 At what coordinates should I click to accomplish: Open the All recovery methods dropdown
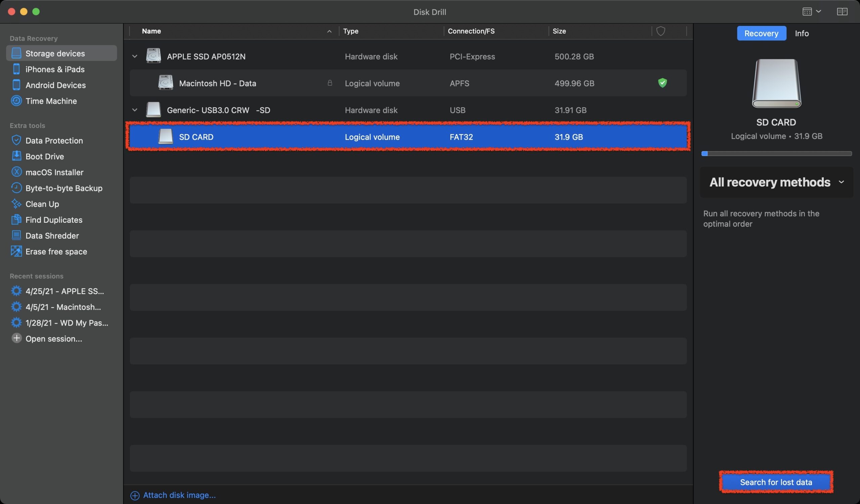[x=776, y=182]
